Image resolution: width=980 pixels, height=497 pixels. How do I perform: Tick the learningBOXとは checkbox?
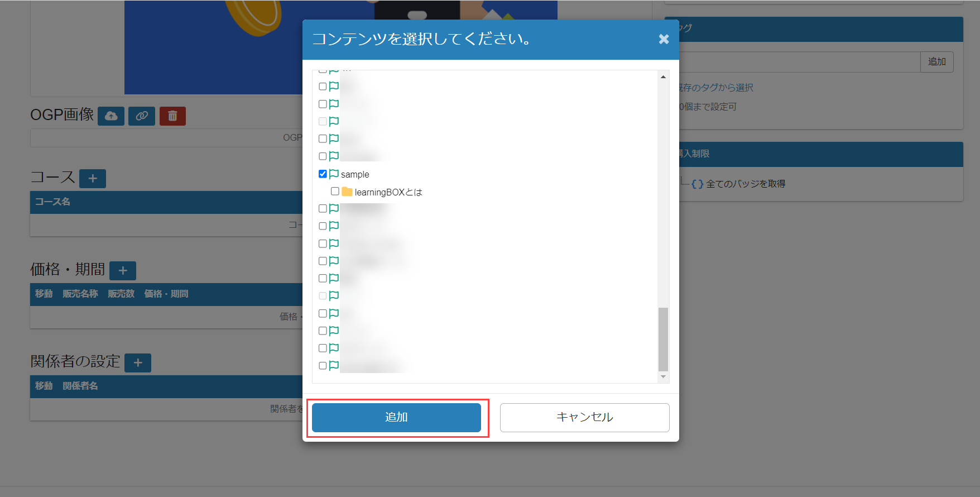335,192
